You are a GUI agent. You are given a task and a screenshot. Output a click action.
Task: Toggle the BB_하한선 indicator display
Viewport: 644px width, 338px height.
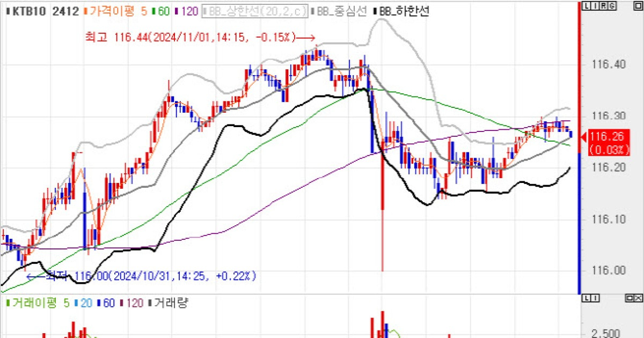point(401,9)
